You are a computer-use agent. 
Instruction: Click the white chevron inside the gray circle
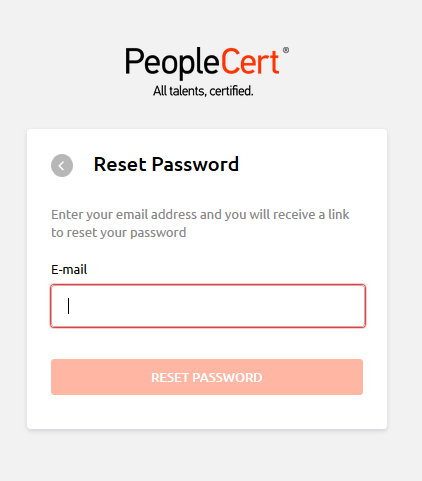(61, 166)
